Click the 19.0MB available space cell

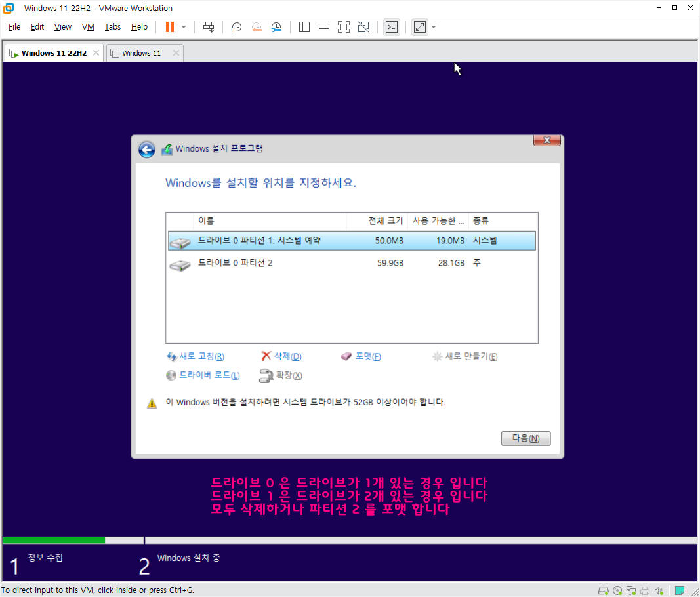tap(450, 241)
